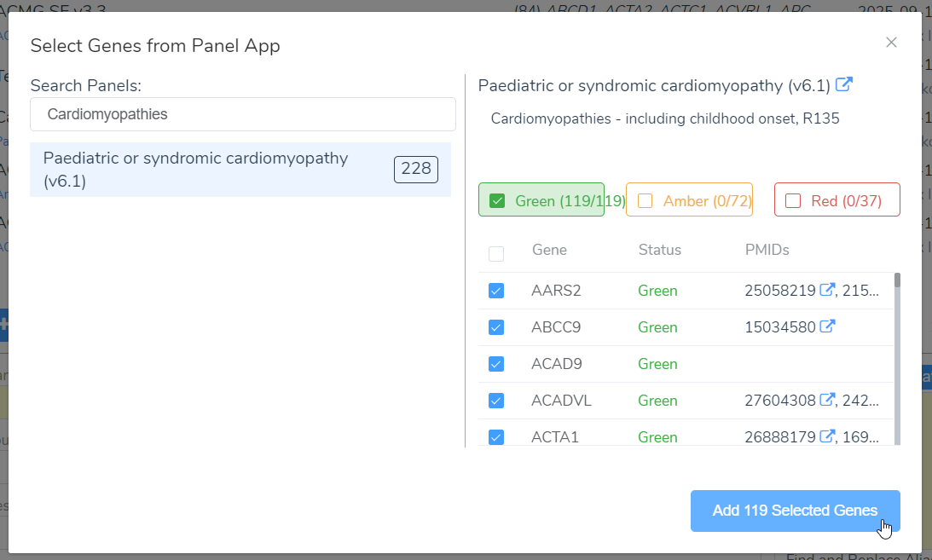Open PMID 27604308 external link icon

click(826, 400)
